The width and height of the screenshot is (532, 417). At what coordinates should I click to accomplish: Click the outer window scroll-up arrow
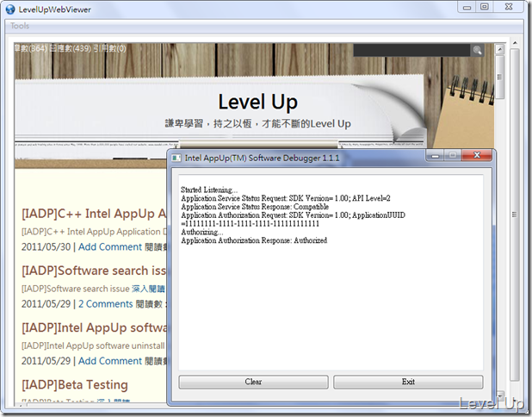pyautogui.click(x=515, y=43)
